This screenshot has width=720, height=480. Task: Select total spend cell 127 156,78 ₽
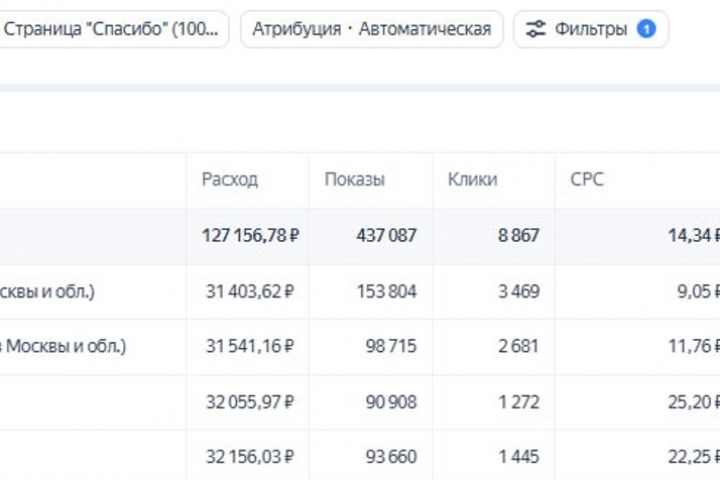pos(251,236)
